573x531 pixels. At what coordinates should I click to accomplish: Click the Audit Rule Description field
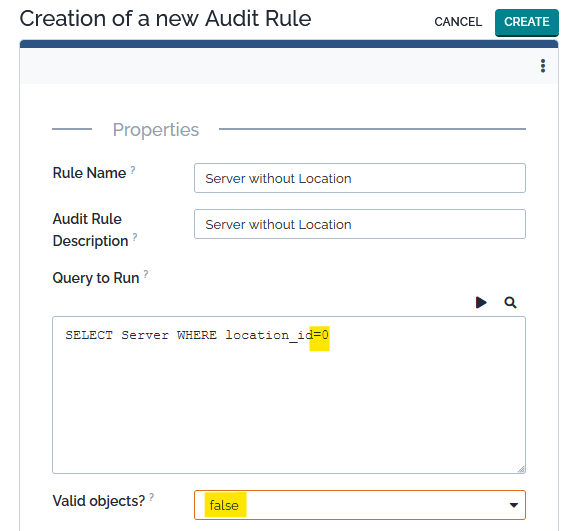(360, 224)
